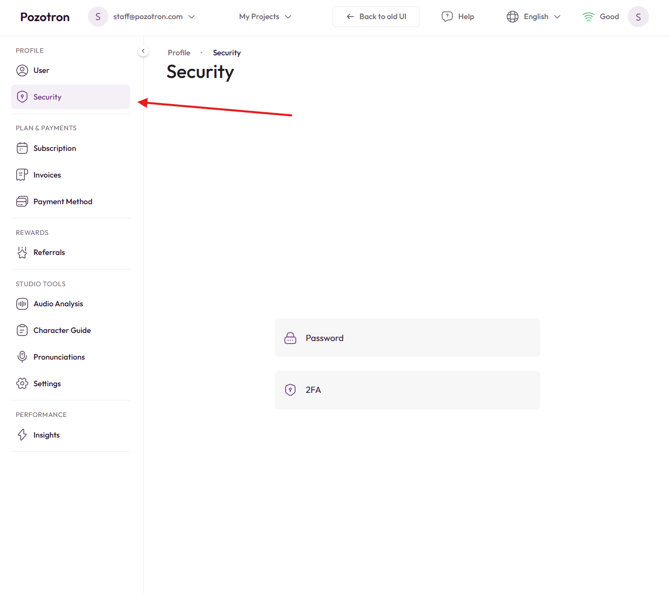This screenshot has height=594, width=670.
Task: Open the 2FA settings card
Action: click(x=407, y=390)
